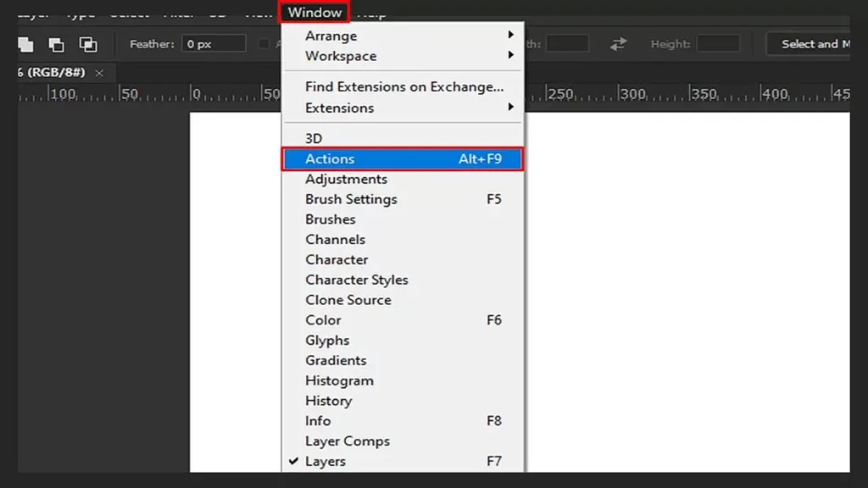This screenshot has height=488, width=868.
Task: Open the Extensions submenu
Action: 403,108
